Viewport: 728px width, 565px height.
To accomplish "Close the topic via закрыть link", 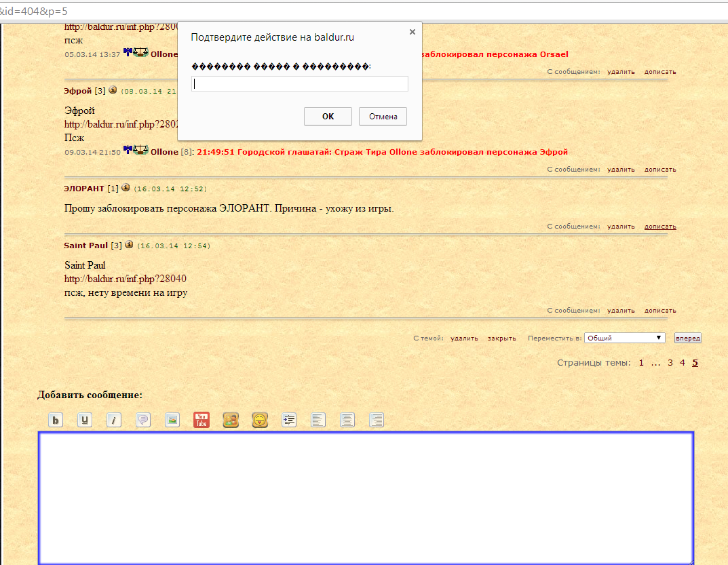I will (502, 338).
